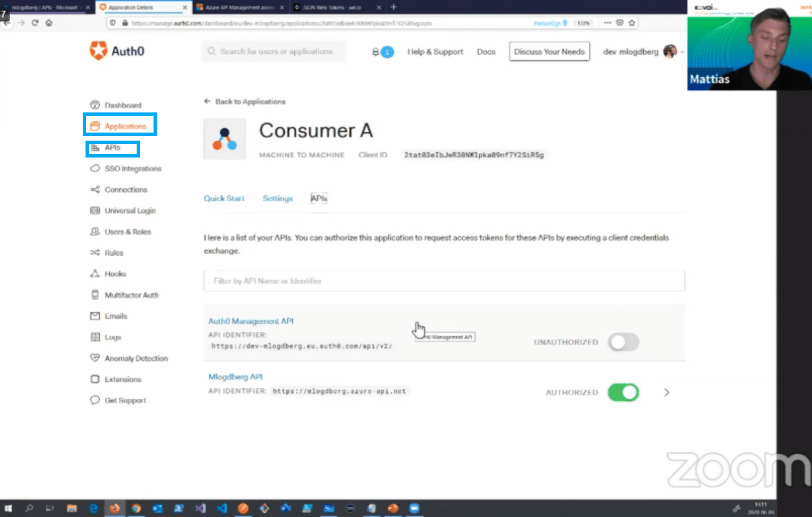Viewport: 812px width, 517px height.
Task: Open the Auth0 Management API link
Action: coord(251,321)
